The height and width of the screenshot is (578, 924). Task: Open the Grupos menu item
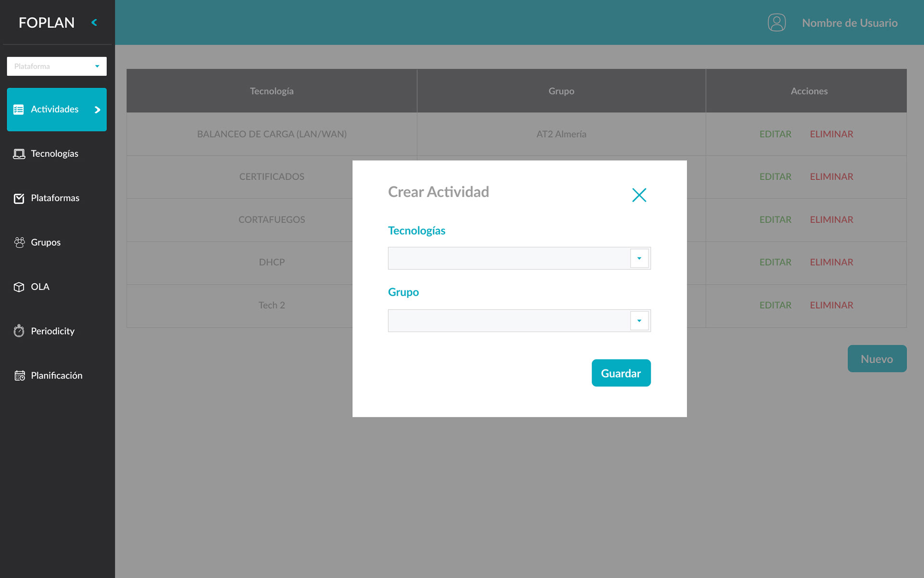coord(46,242)
